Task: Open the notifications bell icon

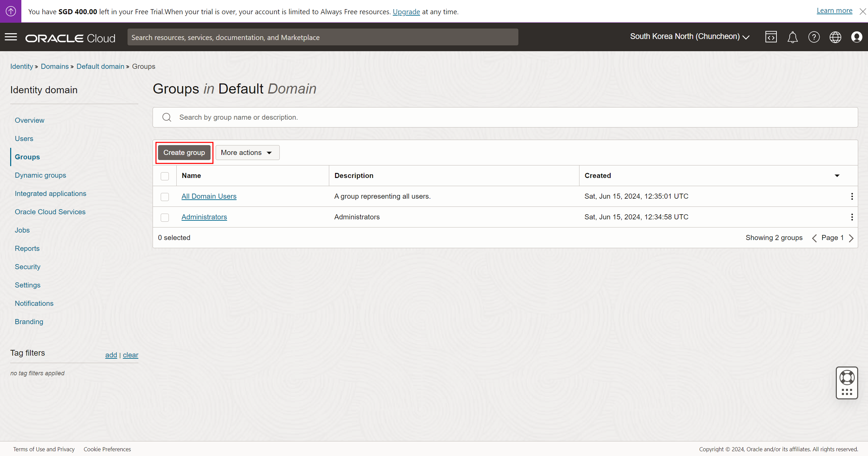Action: pyautogui.click(x=792, y=37)
